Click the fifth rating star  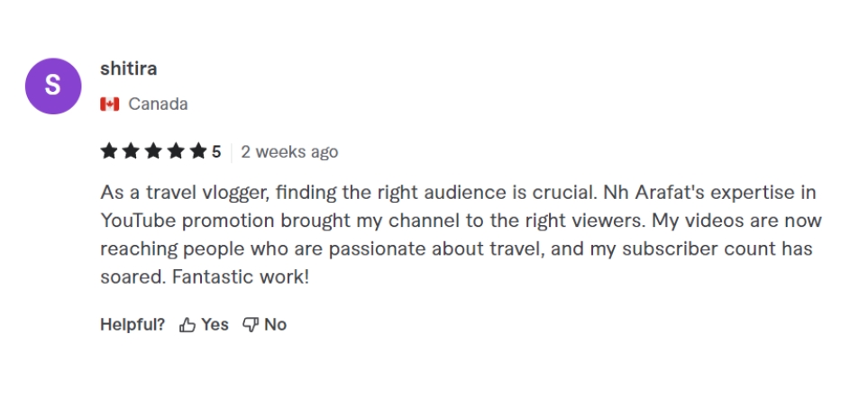197,151
